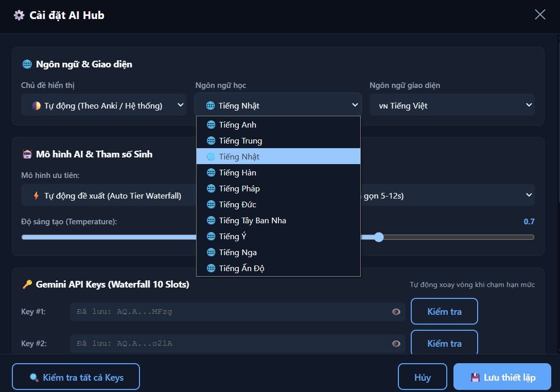This screenshot has height=392, width=560.
Task: Click the globe icon next to Tiếng Ý
Action: 211,236
